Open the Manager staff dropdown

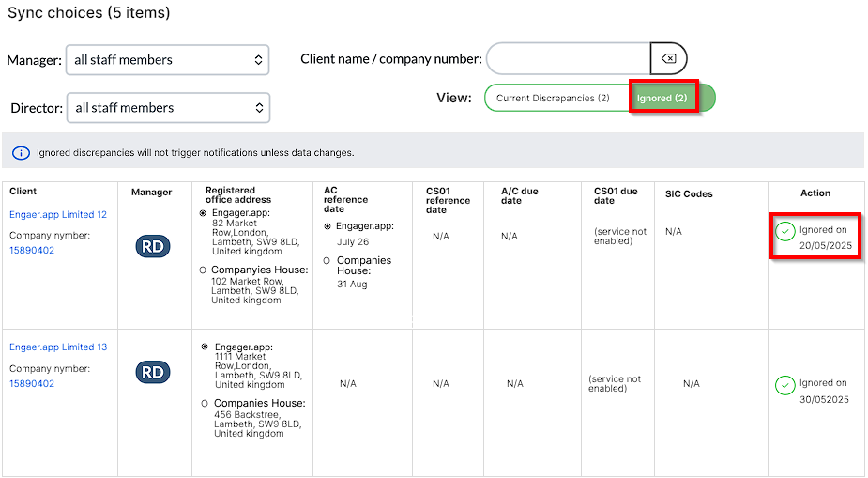[x=167, y=60]
